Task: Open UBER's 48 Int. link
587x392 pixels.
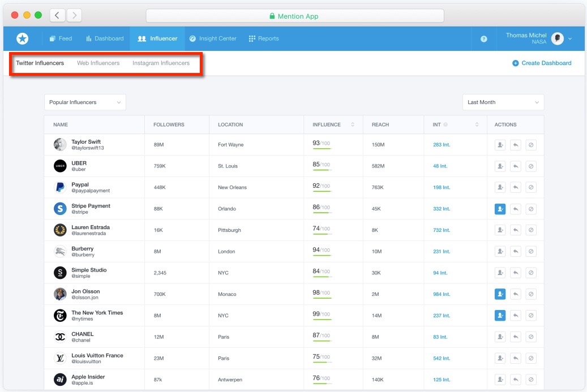Action: (440, 166)
